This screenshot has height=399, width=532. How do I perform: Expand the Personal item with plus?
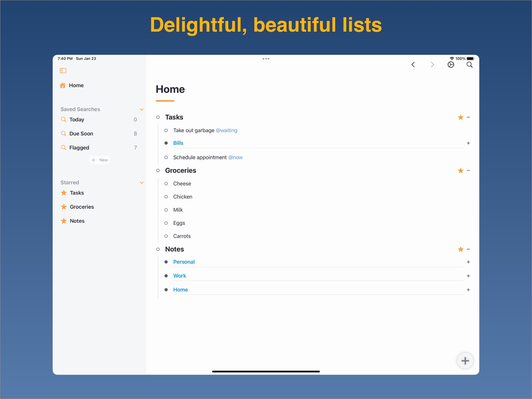click(x=469, y=262)
